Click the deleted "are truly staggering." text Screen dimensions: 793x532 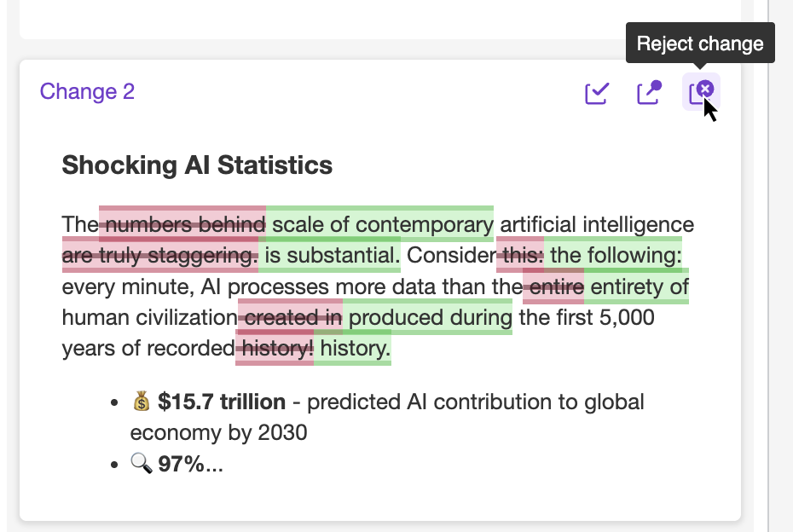(159, 255)
